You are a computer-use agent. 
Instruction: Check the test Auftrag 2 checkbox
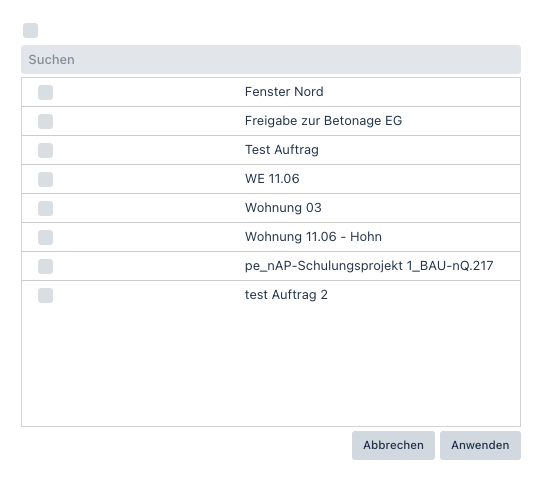45,295
